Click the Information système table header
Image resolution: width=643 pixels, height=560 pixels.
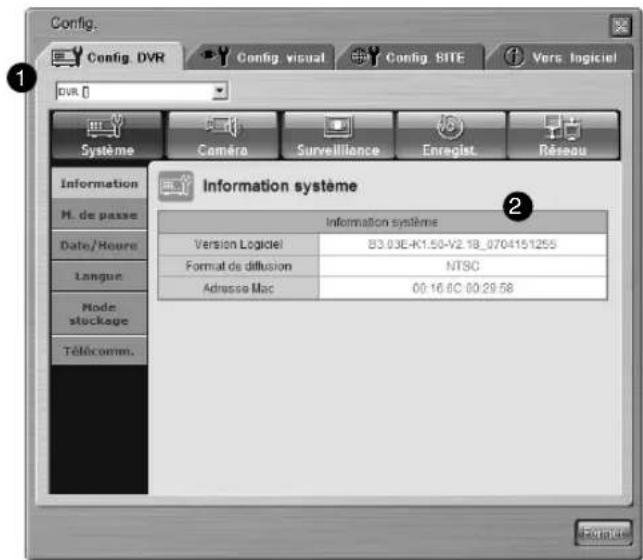click(382, 222)
